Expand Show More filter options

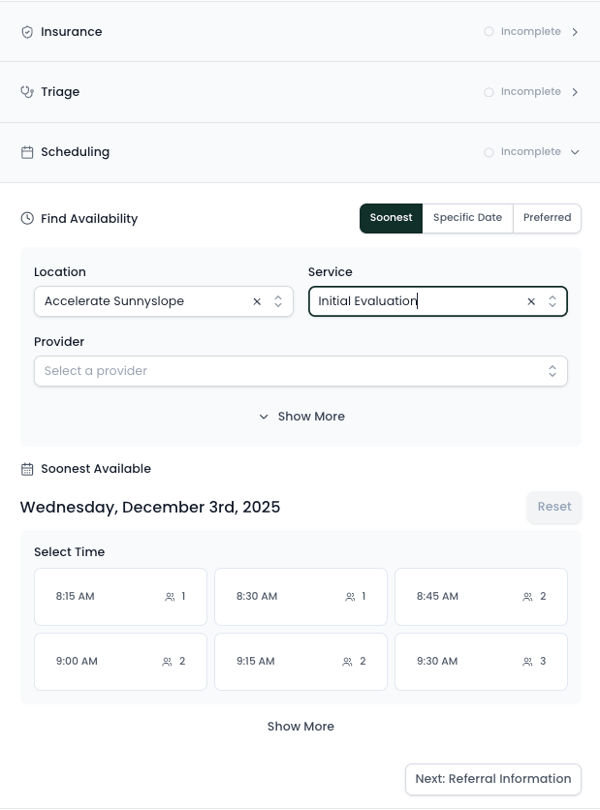301,416
